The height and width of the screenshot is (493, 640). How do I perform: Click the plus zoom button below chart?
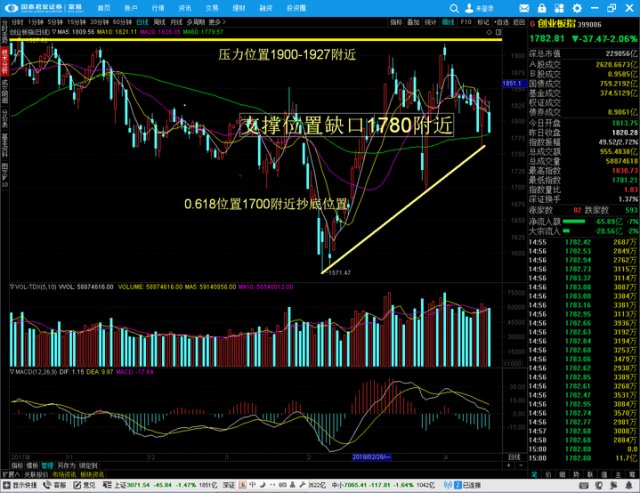click(x=509, y=466)
